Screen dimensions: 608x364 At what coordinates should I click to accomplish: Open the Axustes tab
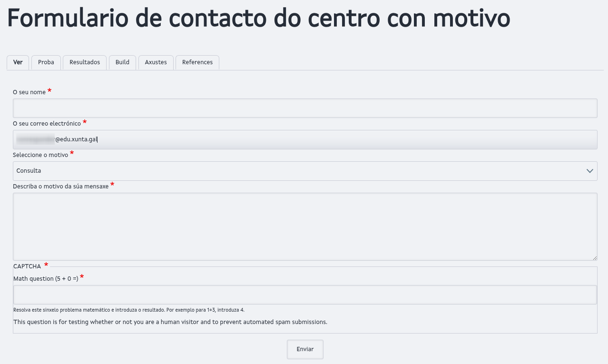point(156,62)
